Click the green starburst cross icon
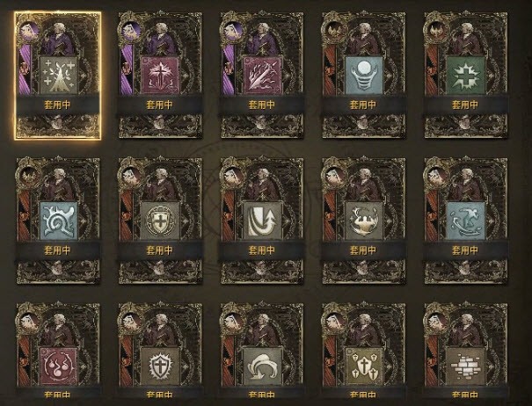Image resolution: width=532 pixels, height=406 pixels. [x=465, y=75]
